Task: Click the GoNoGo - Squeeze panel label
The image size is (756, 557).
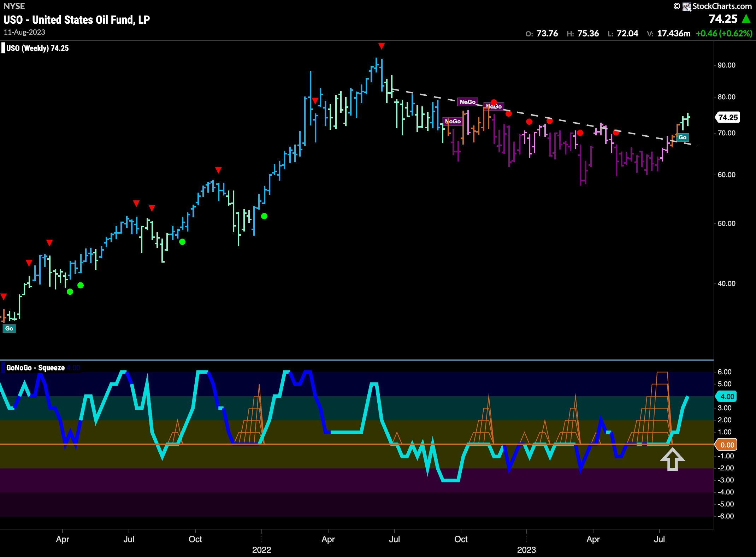Action: point(35,368)
